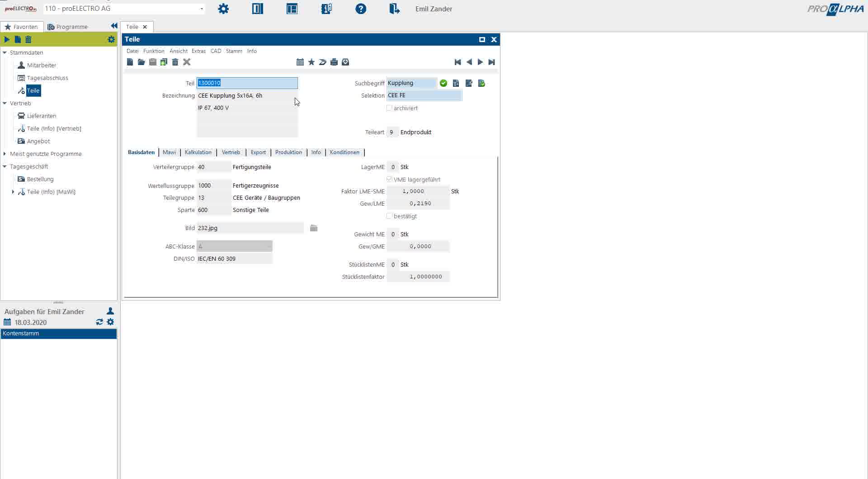Toggle the archiviert checkbox

[389, 108]
